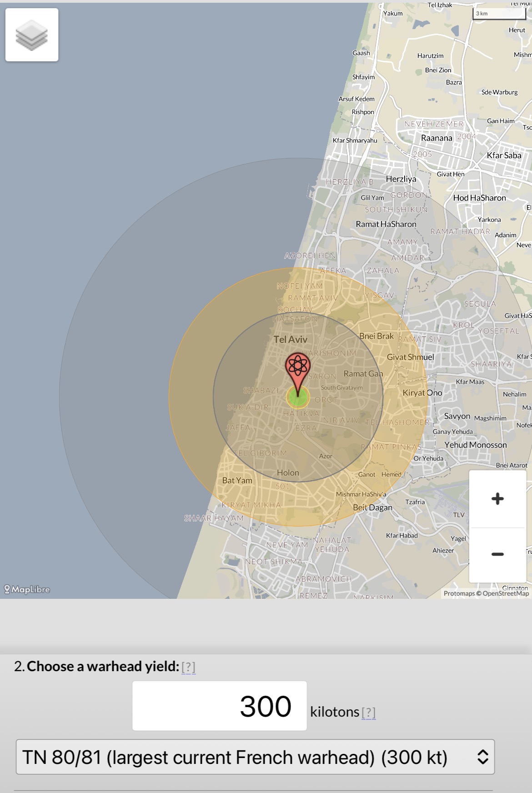
Task: Click the Ramat HaSharon label
Action: 386,224
